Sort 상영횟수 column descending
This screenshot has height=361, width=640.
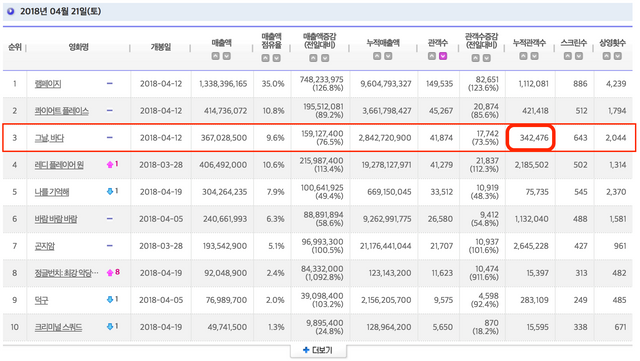618,56
